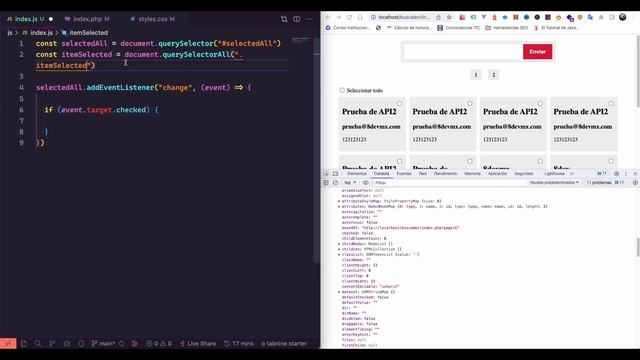Check the first checkbox in second card row
This screenshot has width=640, height=360.
coord(400,161)
